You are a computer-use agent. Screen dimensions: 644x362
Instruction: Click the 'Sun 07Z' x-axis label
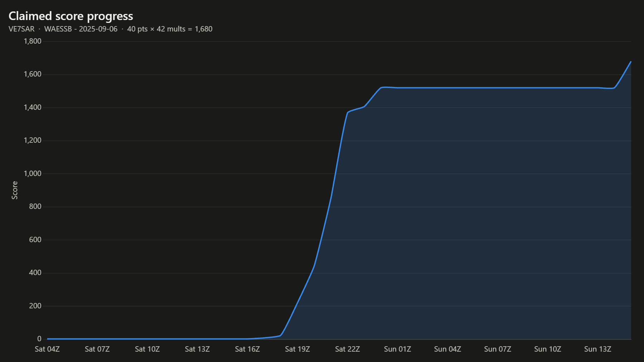498,349
